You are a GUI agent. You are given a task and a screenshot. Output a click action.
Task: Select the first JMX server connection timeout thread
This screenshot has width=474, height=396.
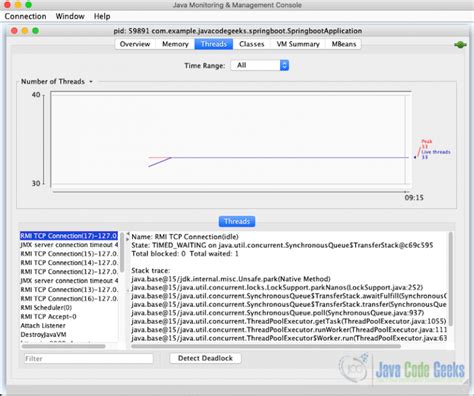[69, 245]
